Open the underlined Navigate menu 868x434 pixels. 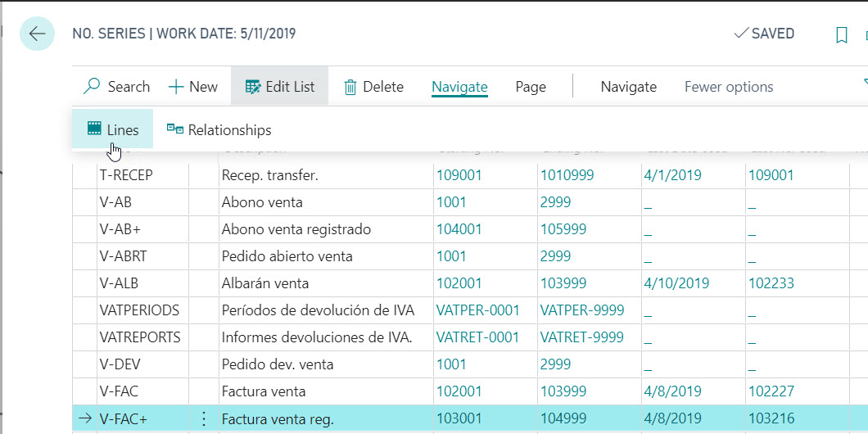pos(459,87)
